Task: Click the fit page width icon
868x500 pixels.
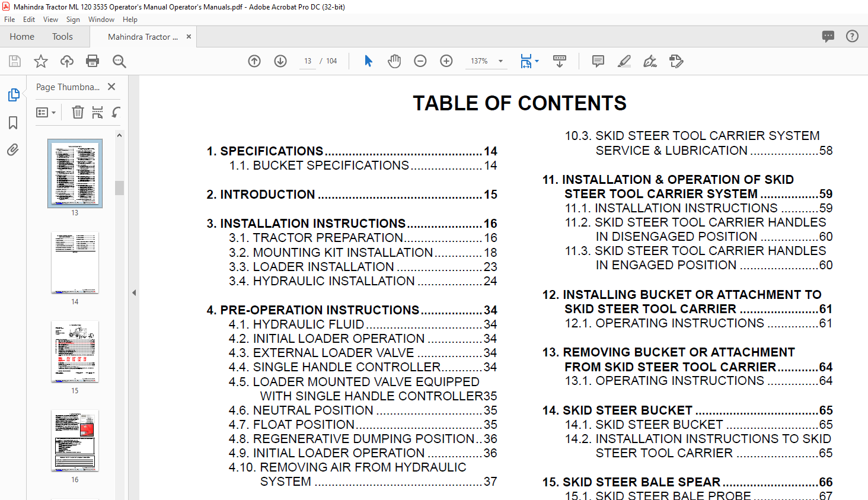Action: pyautogui.click(x=526, y=61)
